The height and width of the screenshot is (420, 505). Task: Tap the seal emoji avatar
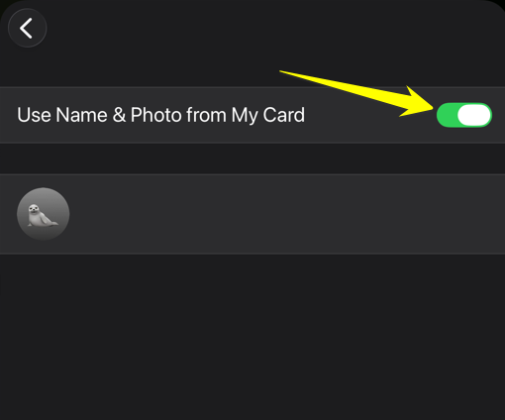coord(43,214)
